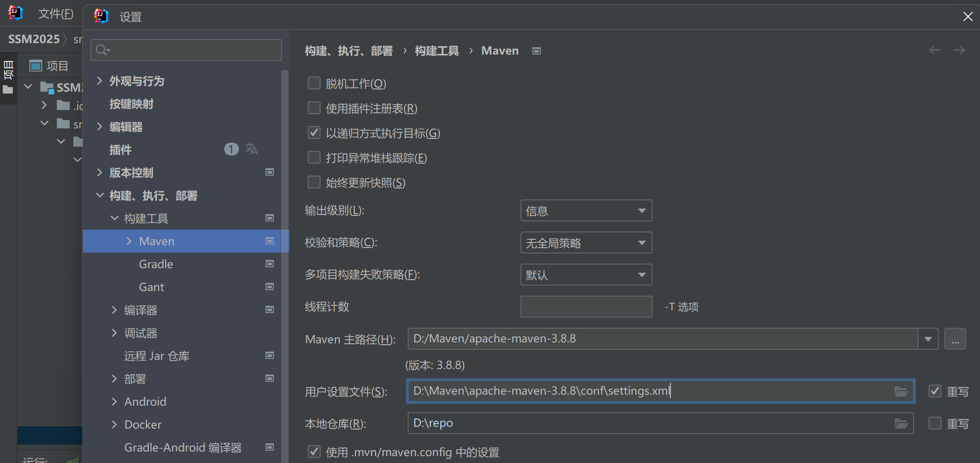
Task: Click the IntelliJ IDEA logo in the title bar
Action: click(x=101, y=16)
